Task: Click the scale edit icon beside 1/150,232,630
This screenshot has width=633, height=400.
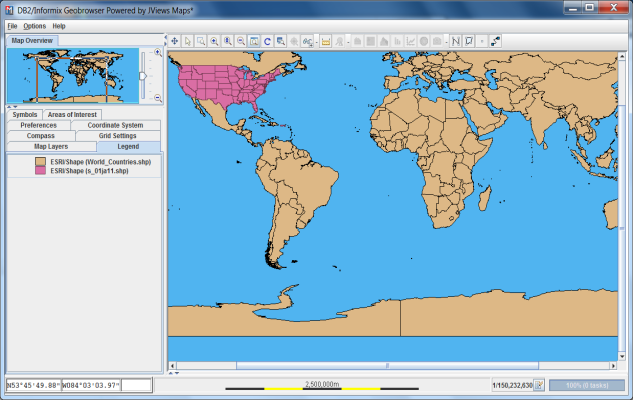Action: pos(538,385)
